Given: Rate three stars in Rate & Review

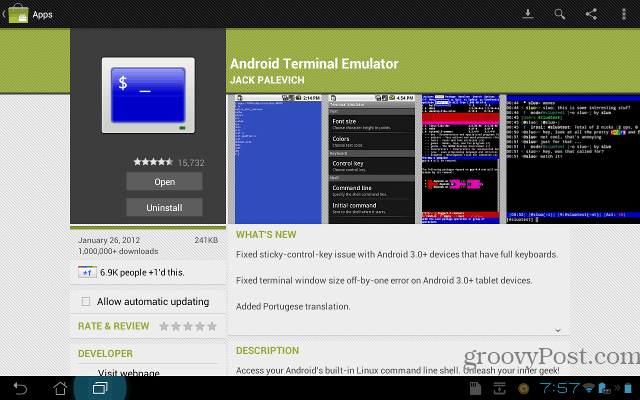Looking at the screenshot, I should pyautogui.click(x=188, y=326).
